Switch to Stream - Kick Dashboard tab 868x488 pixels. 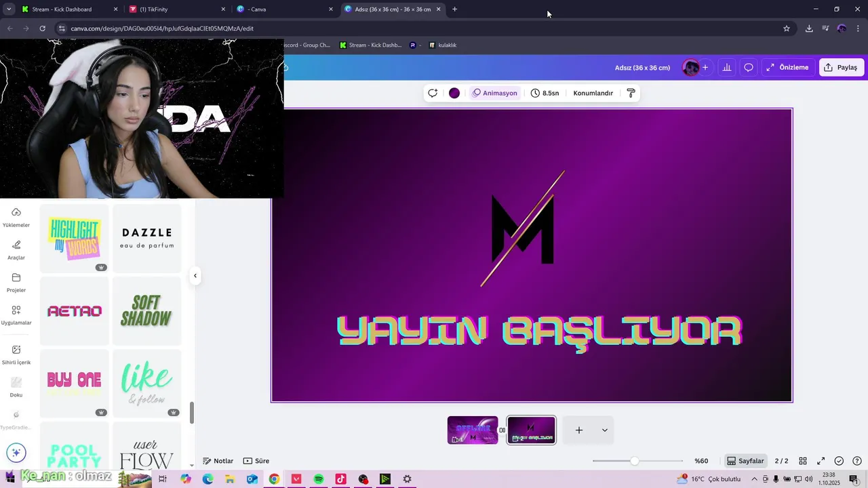point(71,9)
